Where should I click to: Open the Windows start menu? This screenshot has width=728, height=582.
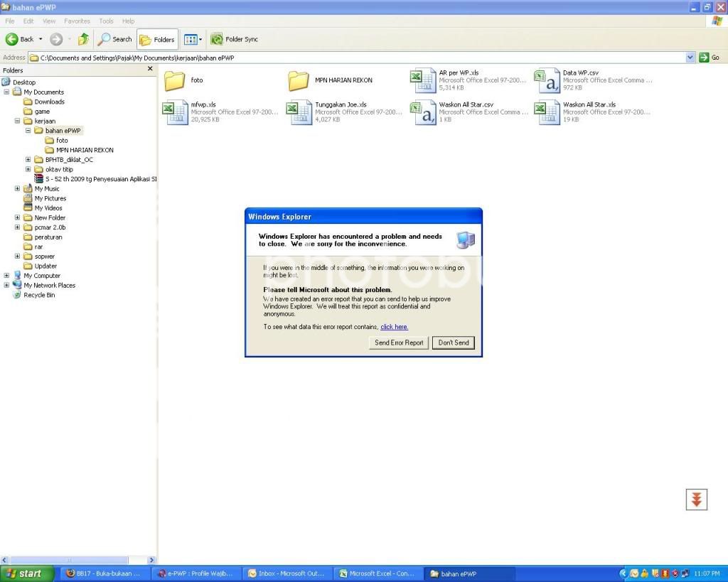(x=27, y=574)
